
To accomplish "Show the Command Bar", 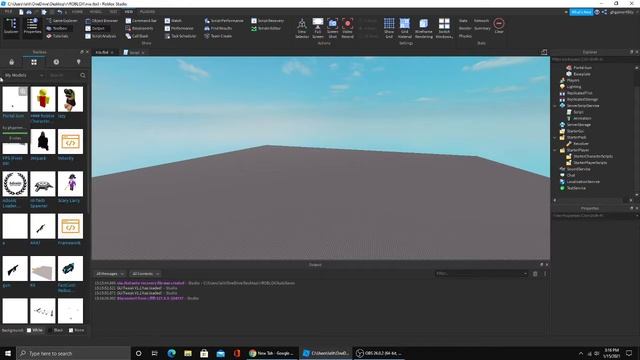I will point(141,20).
